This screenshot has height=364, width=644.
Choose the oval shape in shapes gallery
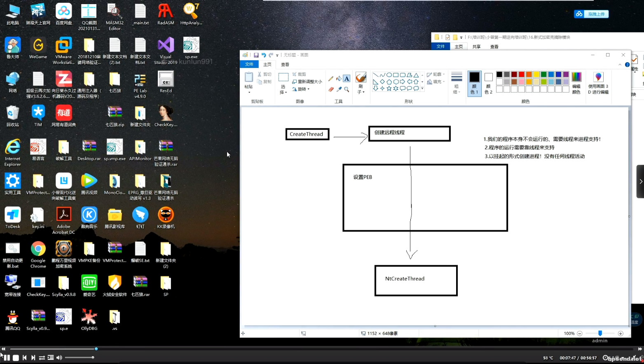389,75
